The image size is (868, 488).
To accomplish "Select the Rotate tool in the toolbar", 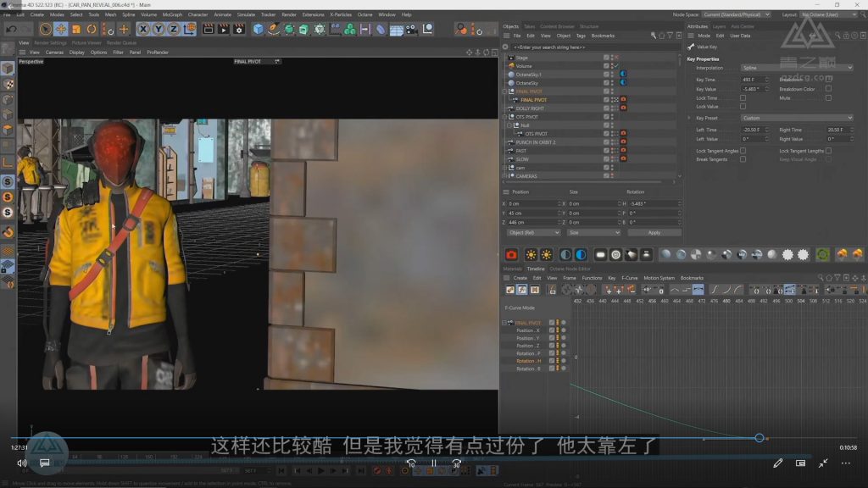I will click(92, 29).
